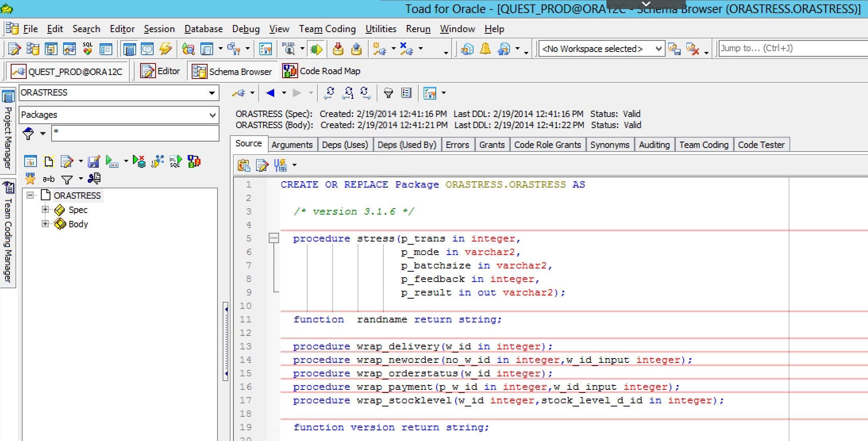The width and height of the screenshot is (868, 441).
Task: Click code line 'function randname return string;'
Action: point(398,320)
